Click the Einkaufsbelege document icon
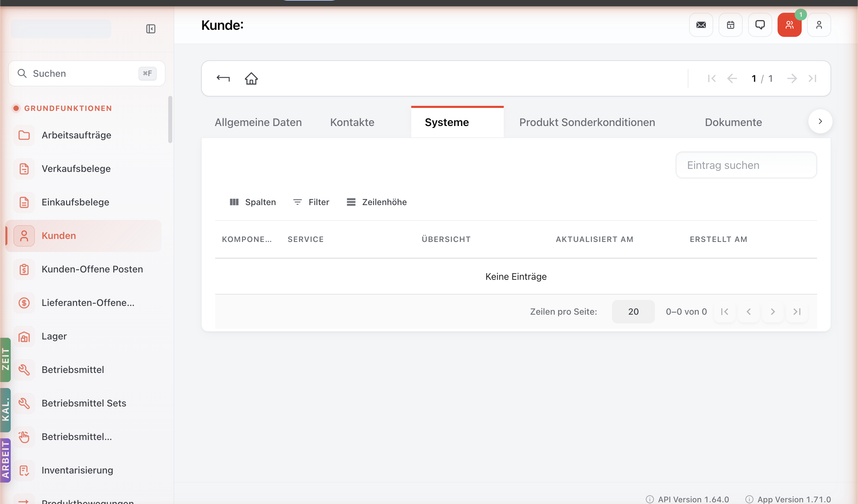858x504 pixels. (x=24, y=202)
